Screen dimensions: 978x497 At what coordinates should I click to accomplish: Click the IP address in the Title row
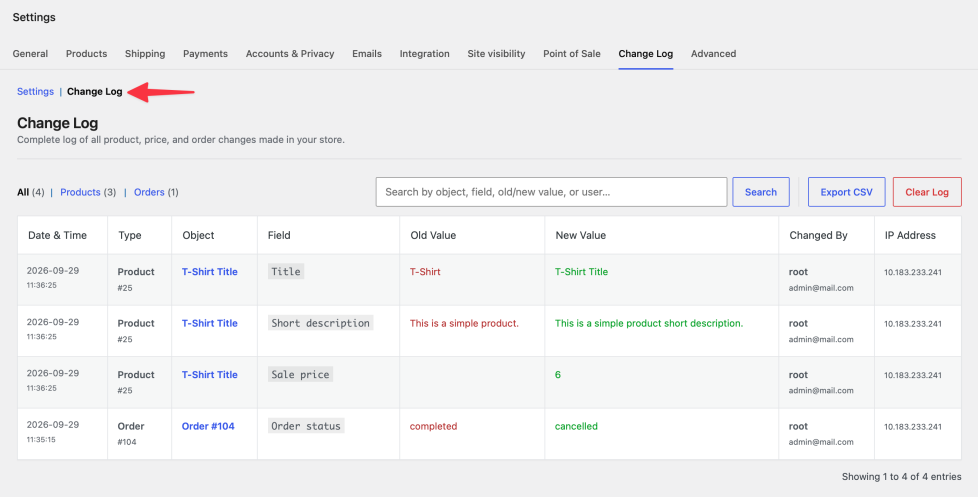click(x=913, y=273)
